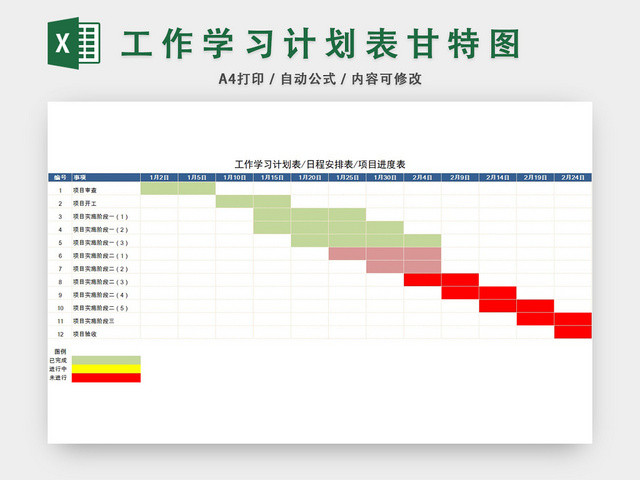Select the sheet heading 工作学习计划表/日程安排表/项目进度表
Image resolution: width=640 pixels, height=480 pixels.
(320, 164)
